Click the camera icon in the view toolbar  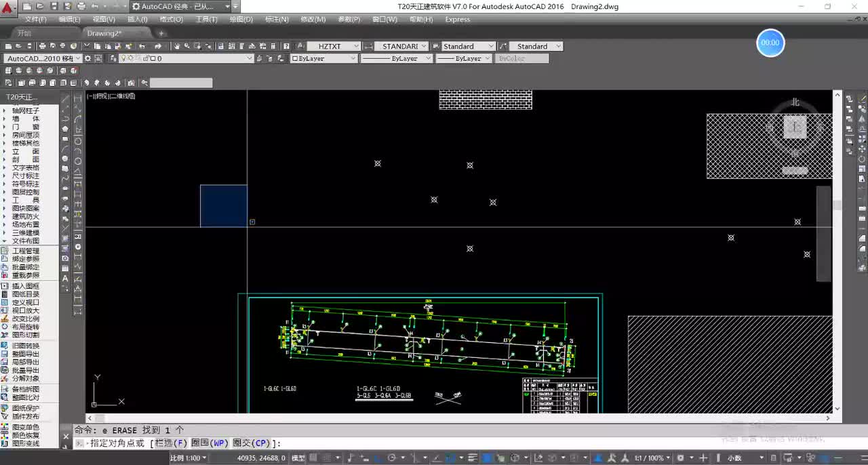click(x=131, y=83)
